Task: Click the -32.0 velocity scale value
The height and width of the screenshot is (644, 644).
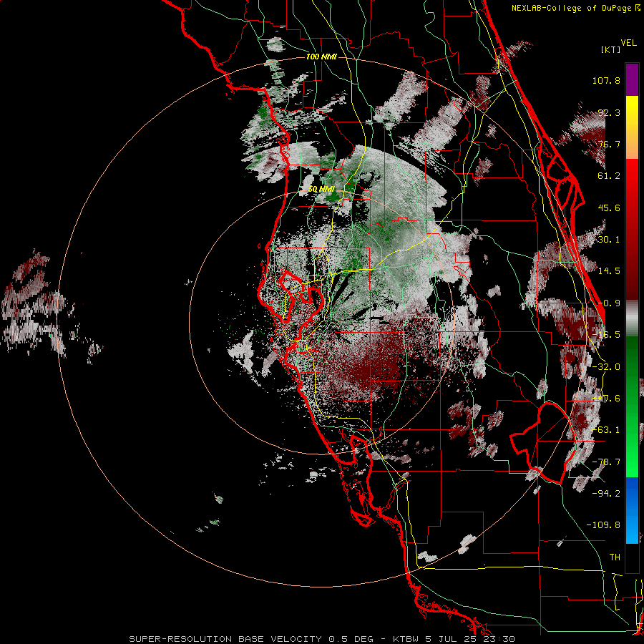Action: (x=606, y=367)
